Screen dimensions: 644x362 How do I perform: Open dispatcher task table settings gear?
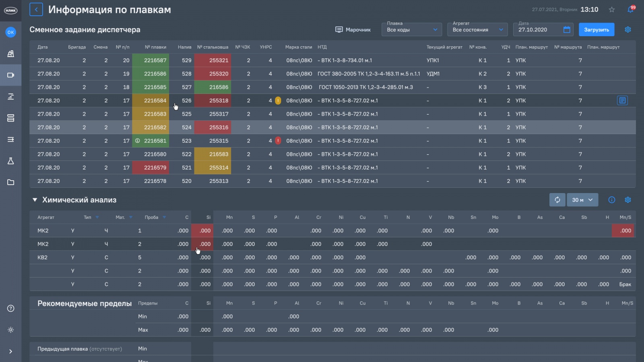click(627, 30)
